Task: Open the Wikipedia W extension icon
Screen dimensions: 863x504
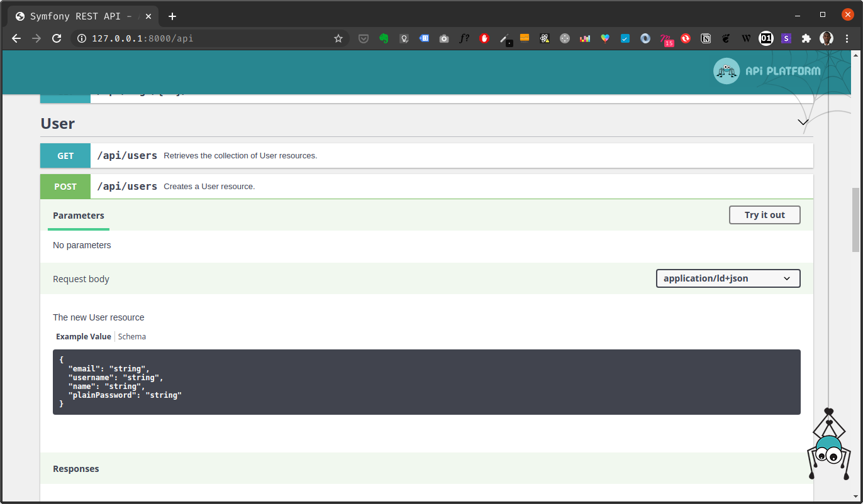Action: point(746,38)
